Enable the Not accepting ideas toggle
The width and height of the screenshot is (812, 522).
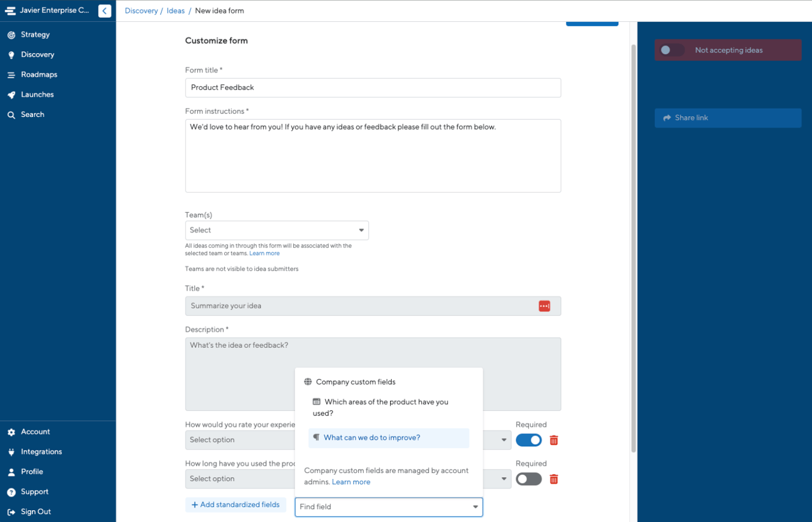pyautogui.click(x=672, y=50)
